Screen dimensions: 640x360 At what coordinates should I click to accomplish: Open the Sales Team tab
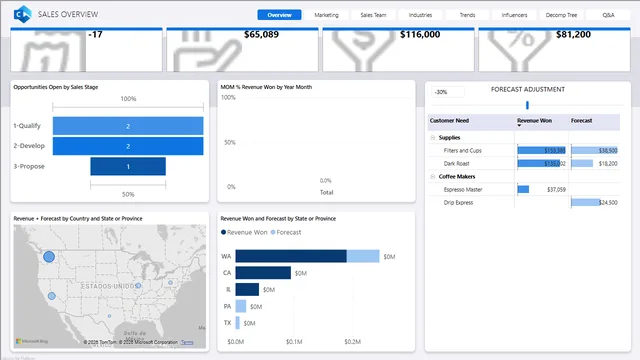373,15
